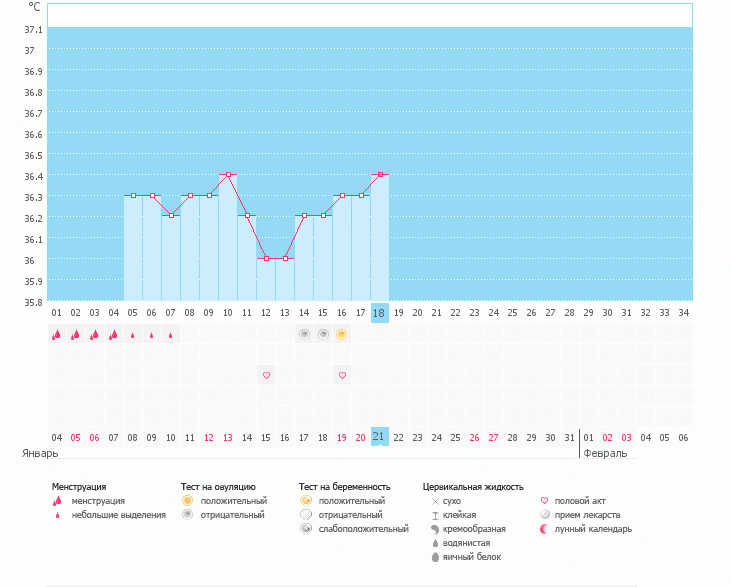Viewport: 731px width, 587px height.
Task: Select the highlighted date 21 in the calendar row
Action: click(x=379, y=437)
